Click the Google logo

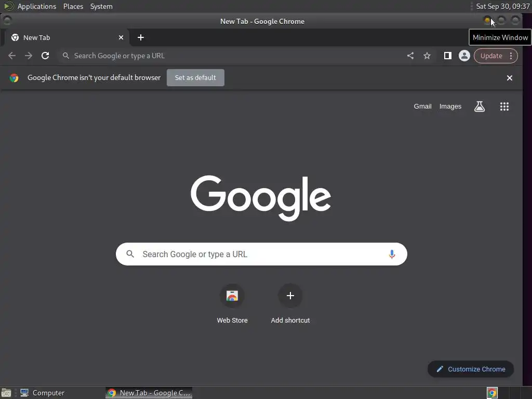pyautogui.click(x=261, y=197)
